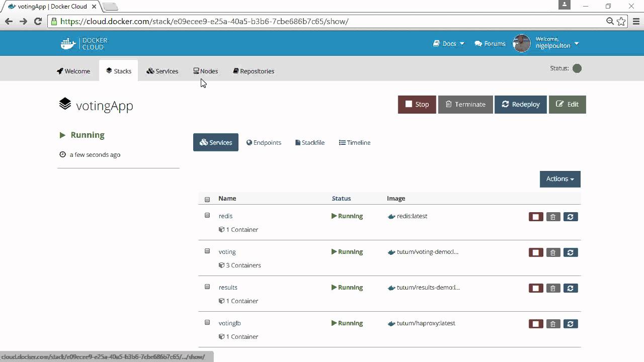The image size is (644, 362).
Task: Terminate the votinglb service via its trash icon
Action: (x=553, y=324)
